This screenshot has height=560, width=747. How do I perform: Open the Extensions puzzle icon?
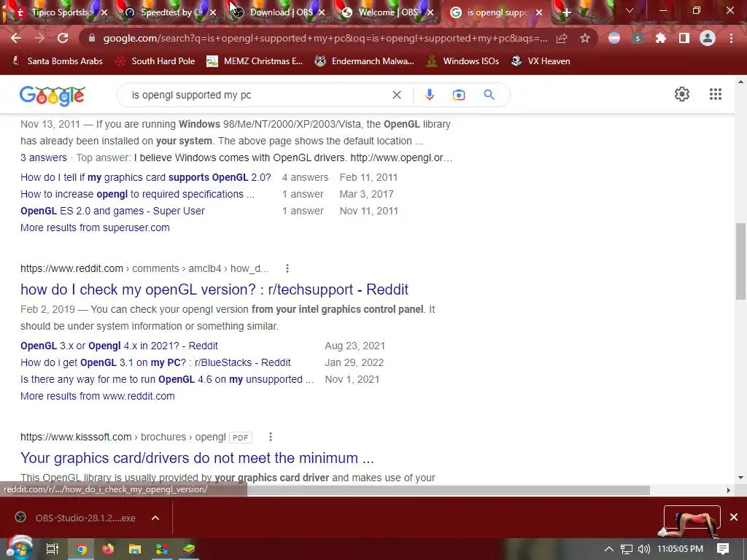[x=661, y=39]
